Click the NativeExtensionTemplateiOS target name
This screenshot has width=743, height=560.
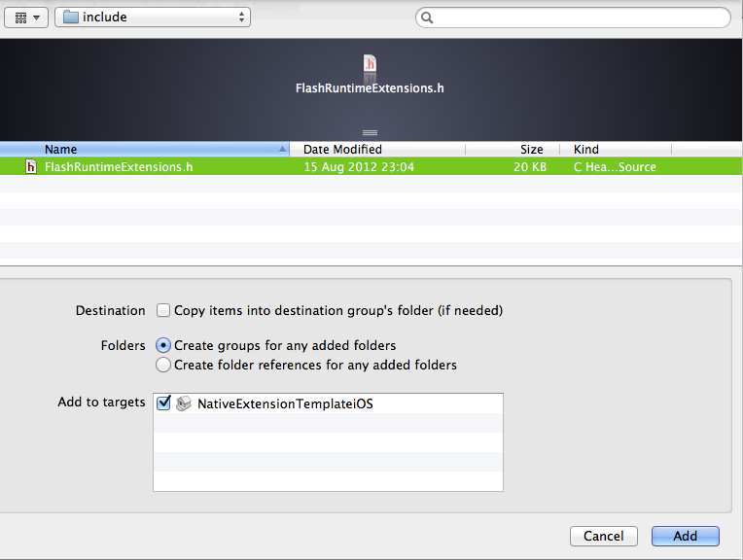285,403
